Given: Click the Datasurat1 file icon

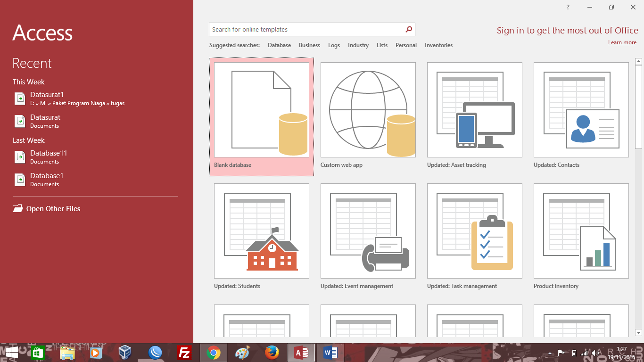Looking at the screenshot, I should tap(20, 99).
